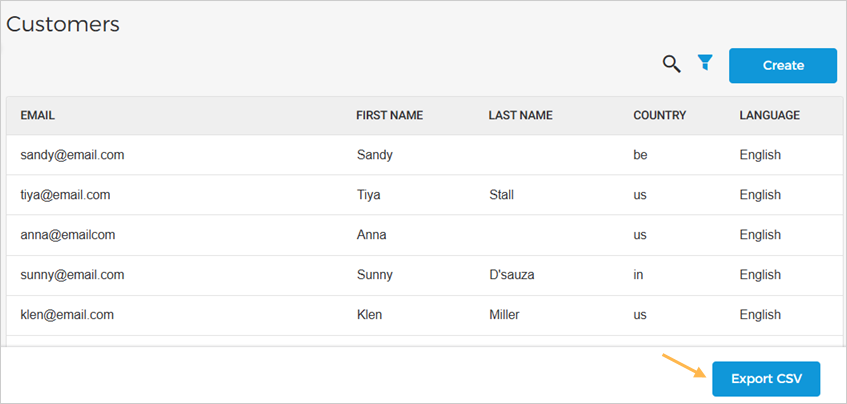
Task: Click the COUNTRY column header
Action: (x=659, y=115)
